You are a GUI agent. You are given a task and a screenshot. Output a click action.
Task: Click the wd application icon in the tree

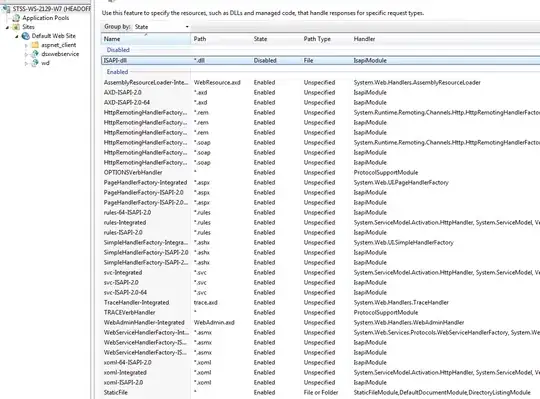pos(35,63)
